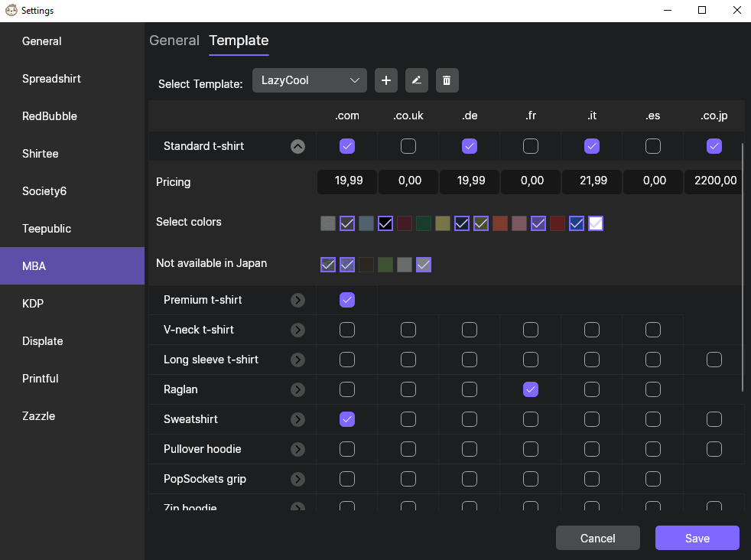Open the Shirtee section
Image resolution: width=751 pixels, height=560 pixels.
click(73, 154)
